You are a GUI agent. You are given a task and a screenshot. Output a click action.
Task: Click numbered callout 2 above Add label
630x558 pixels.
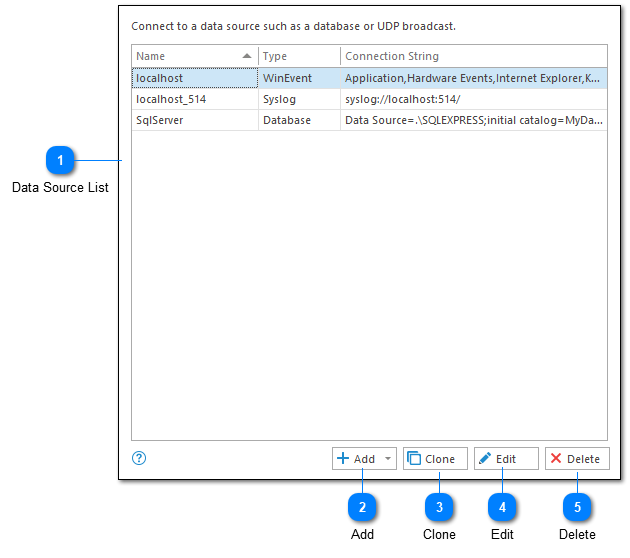click(362, 508)
